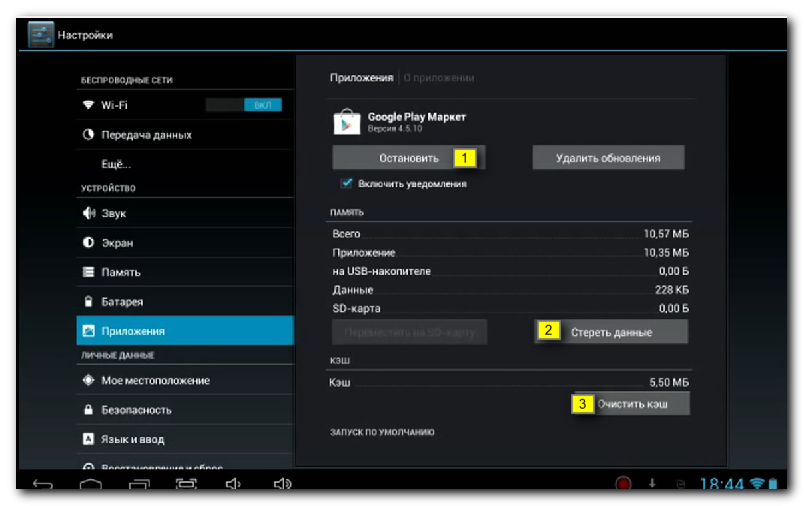Tap the volume down icon in navigation bar
804x506 pixels.
[x=233, y=483]
